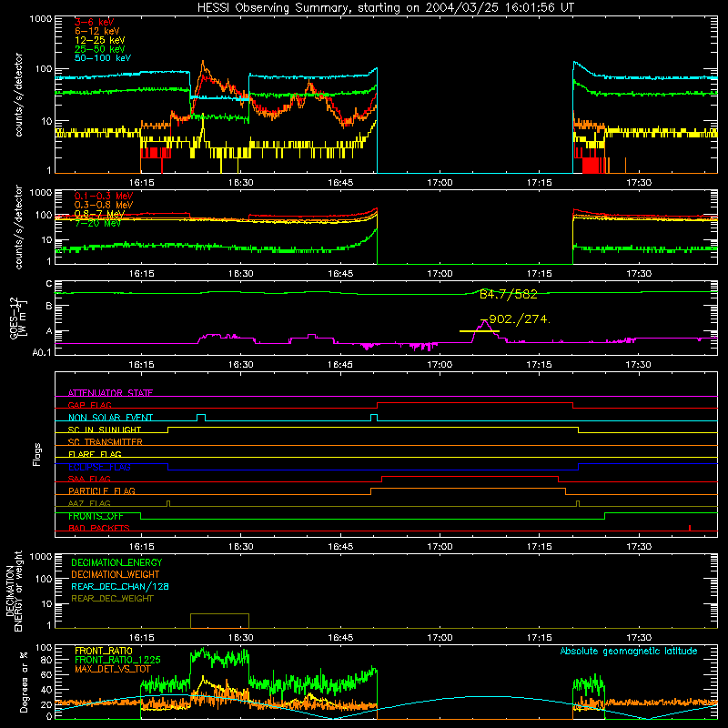The width and height of the screenshot is (728, 728).
Task: Select the cyan 50-100 keV legend label
Action: tap(103, 58)
